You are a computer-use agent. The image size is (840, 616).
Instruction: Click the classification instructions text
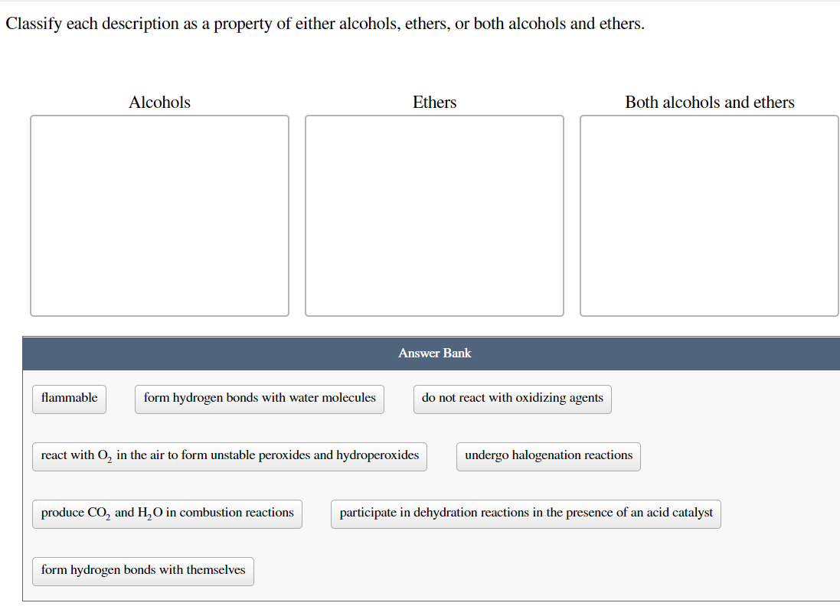324,23
